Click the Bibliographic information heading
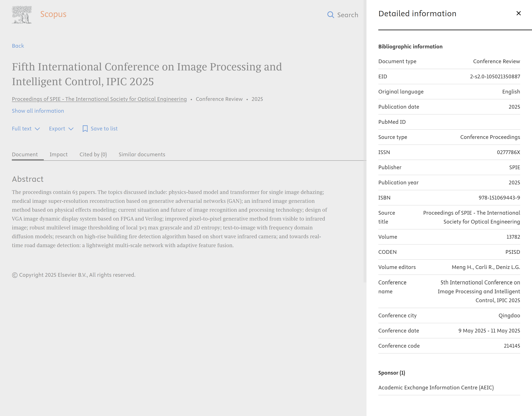The height and width of the screenshot is (416, 532). pyautogui.click(x=410, y=47)
